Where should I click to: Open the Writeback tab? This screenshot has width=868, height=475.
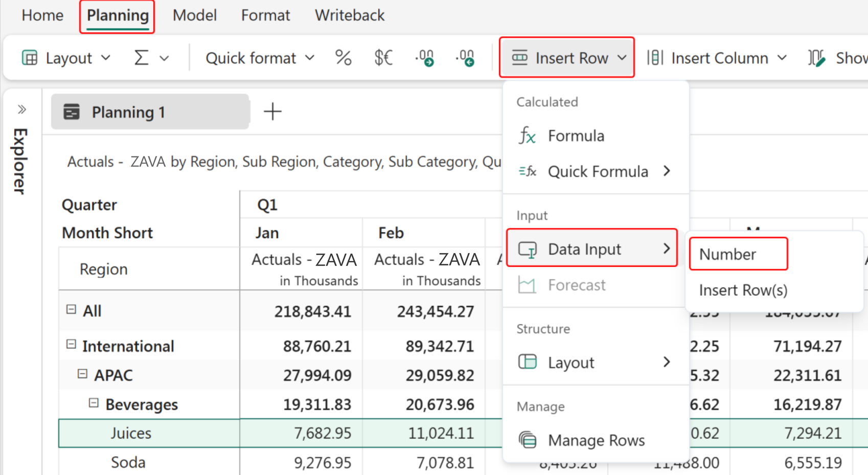(350, 15)
